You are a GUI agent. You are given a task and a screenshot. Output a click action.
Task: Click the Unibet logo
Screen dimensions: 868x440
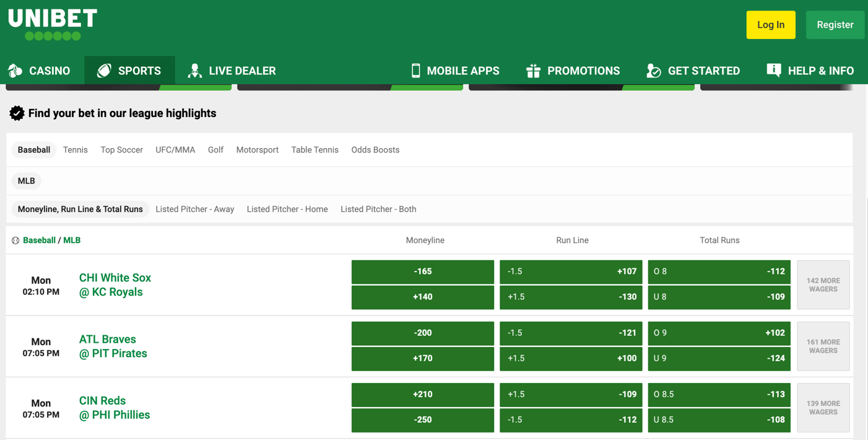53,25
